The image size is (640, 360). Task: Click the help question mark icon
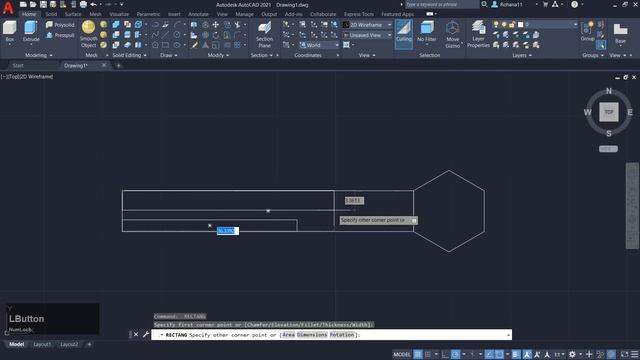point(574,4)
